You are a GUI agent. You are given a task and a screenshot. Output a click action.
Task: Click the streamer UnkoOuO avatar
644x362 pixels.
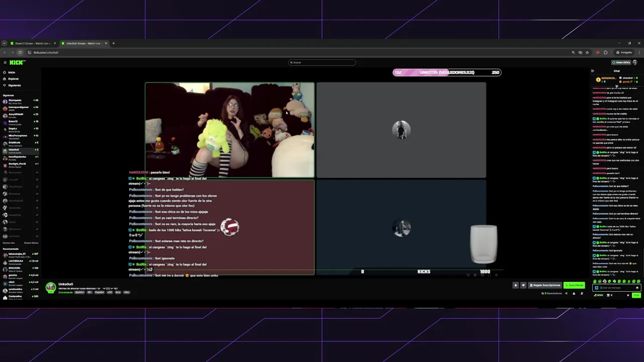pos(51,287)
